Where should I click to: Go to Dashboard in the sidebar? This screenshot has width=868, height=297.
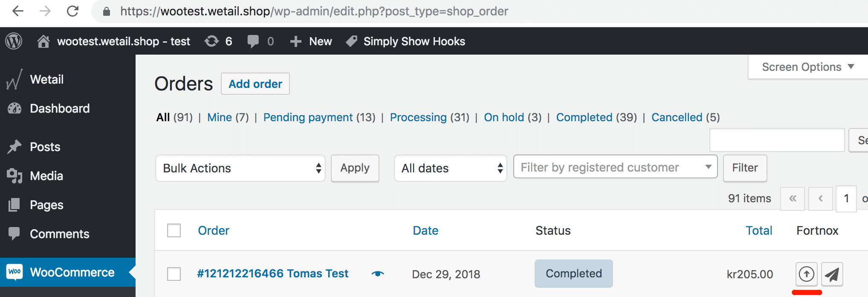[60, 108]
